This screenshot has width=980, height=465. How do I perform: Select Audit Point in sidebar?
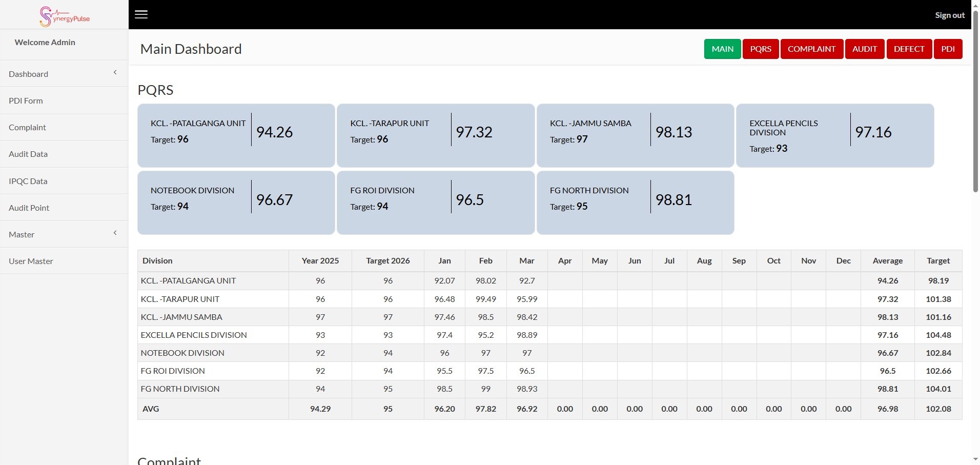64,208
